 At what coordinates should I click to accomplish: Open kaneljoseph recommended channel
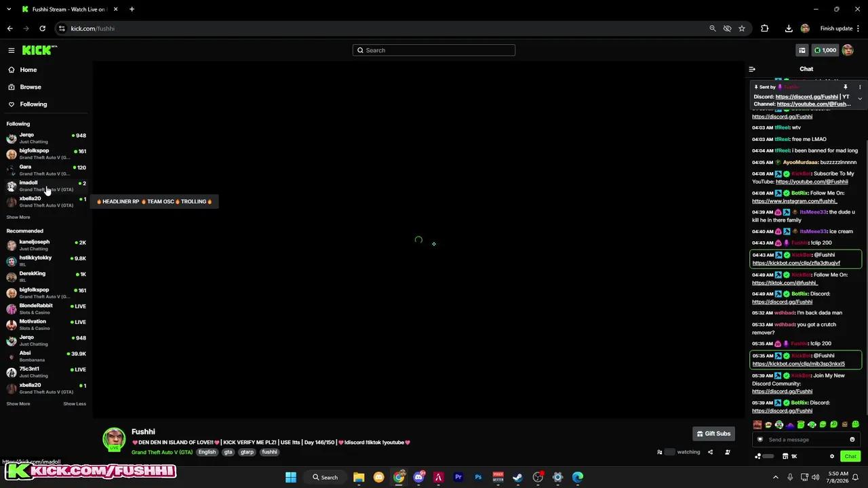[x=46, y=245]
